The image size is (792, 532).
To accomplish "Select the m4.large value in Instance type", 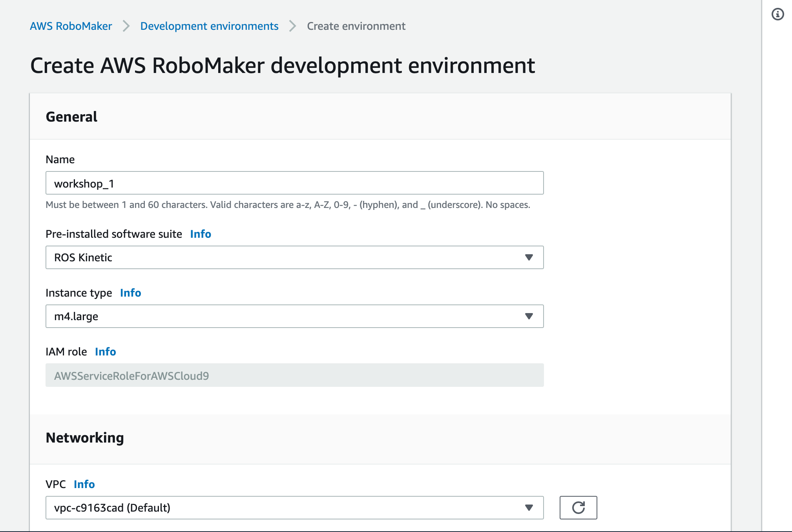I will (275, 316).
